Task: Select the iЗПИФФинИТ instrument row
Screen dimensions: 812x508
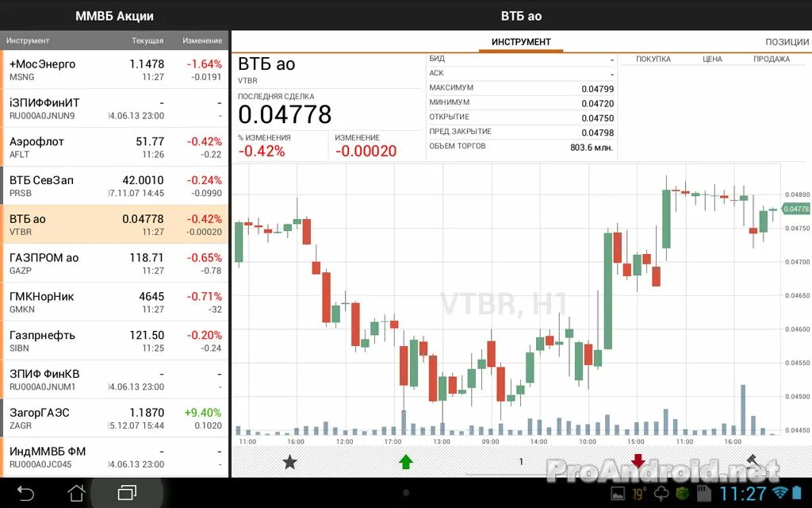Action: [114, 108]
